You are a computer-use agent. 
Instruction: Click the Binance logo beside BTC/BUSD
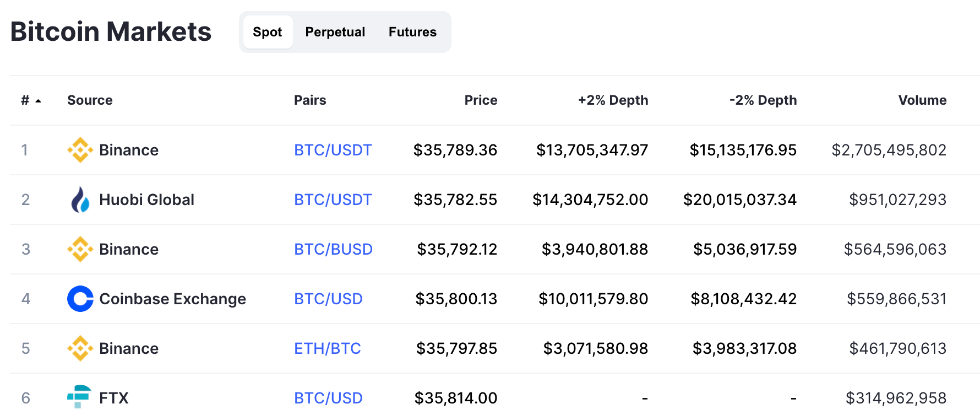[x=79, y=249]
